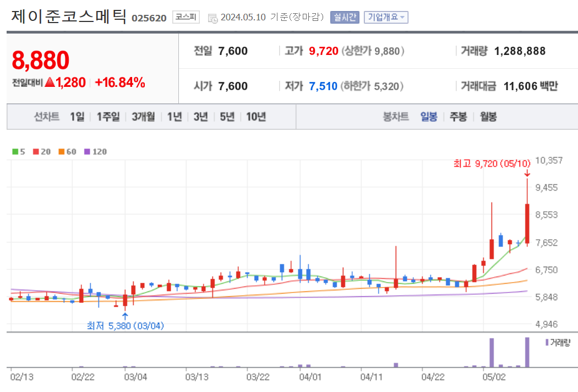Click the current price 8,880
This screenshot has width=578, height=392.
coord(41,60)
